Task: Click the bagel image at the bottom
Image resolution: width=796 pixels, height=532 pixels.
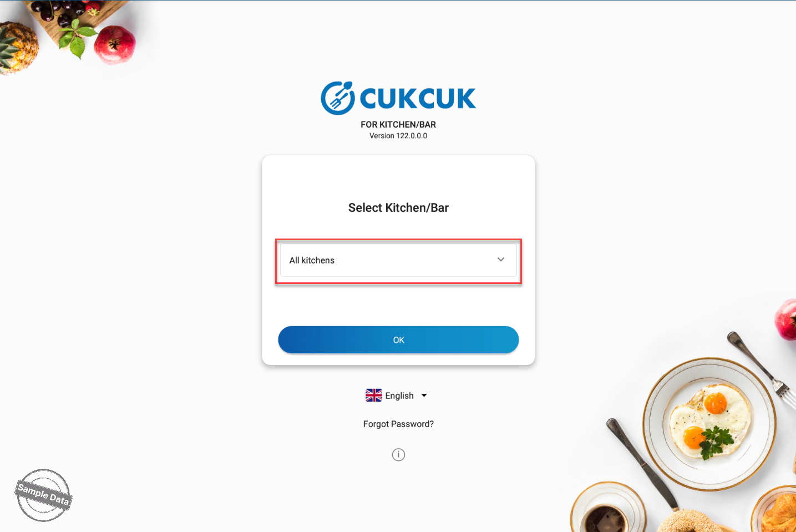Action: tap(691, 522)
